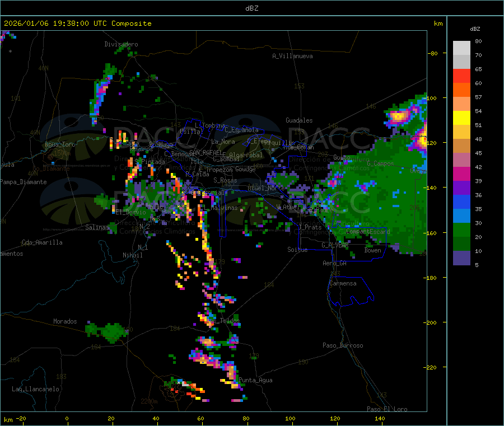Click the 'J_Prats' map label
Screen dimensions: 504x426
[x=310, y=227]
